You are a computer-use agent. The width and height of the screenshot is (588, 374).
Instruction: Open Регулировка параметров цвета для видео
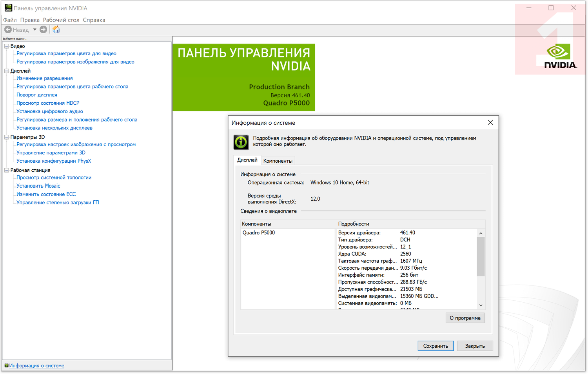click(66, 54)
